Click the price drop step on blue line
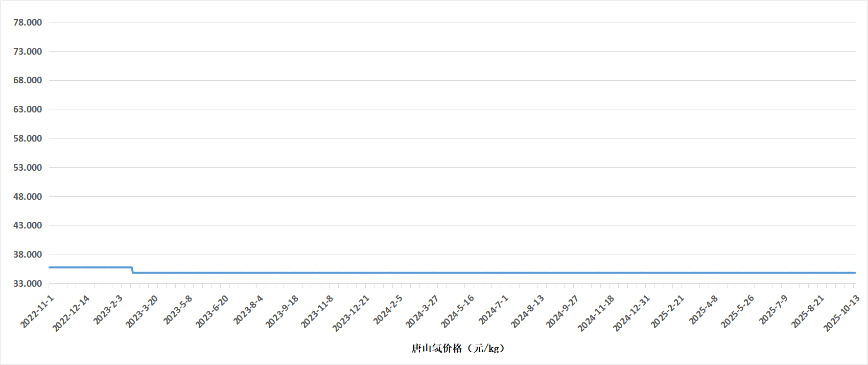This screenshot has width=868, height=365. (x=132, y=270)
